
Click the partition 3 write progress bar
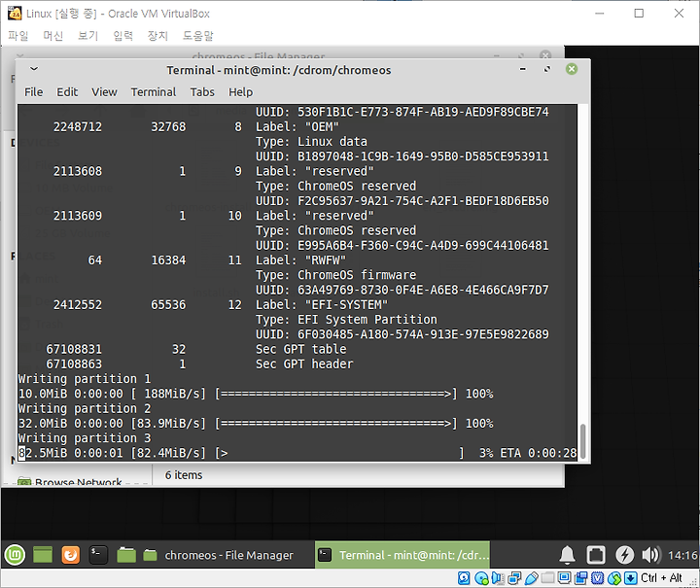tap(340, 453)
